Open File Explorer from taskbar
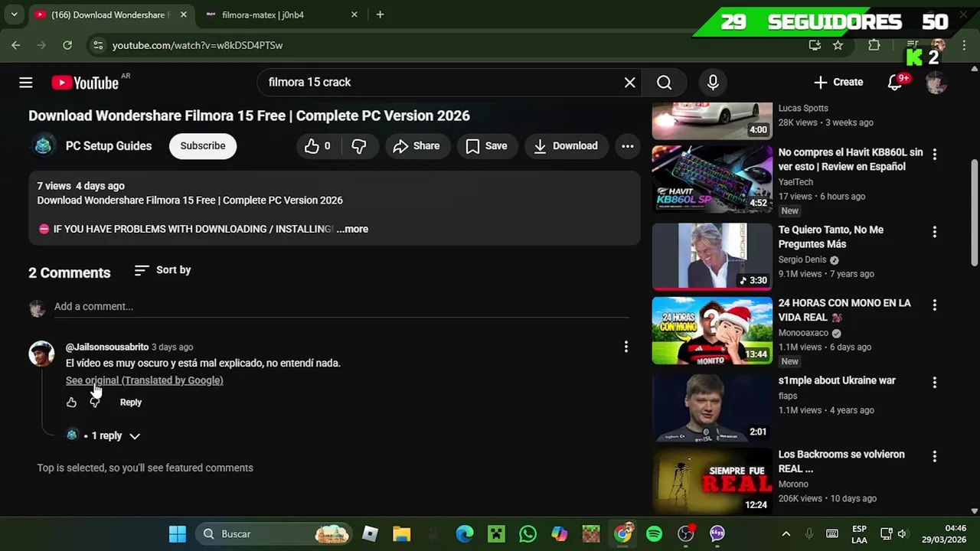This screenshot has height=551, width=980. coord(402,533)
